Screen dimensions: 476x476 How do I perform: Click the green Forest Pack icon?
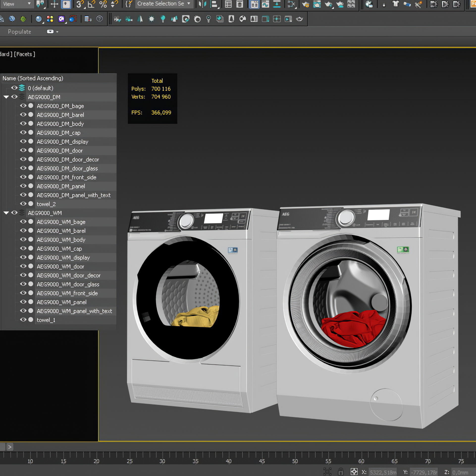click(x=23, y=19)
